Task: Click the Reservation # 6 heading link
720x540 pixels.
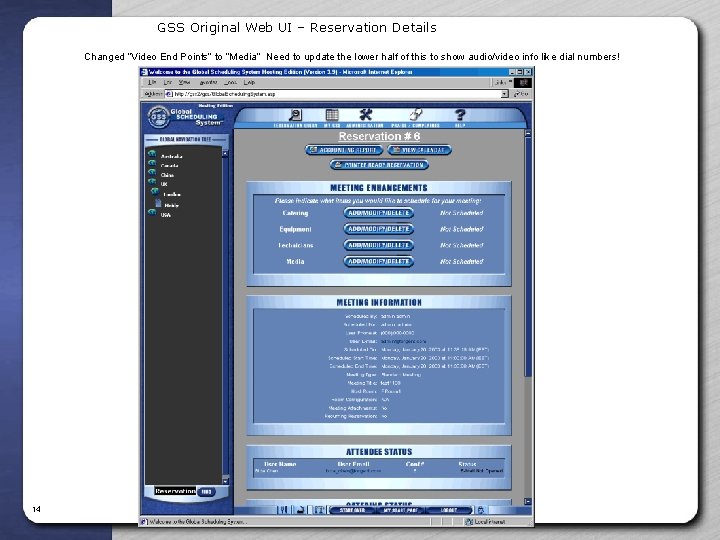Action: [x=379, y=136]
